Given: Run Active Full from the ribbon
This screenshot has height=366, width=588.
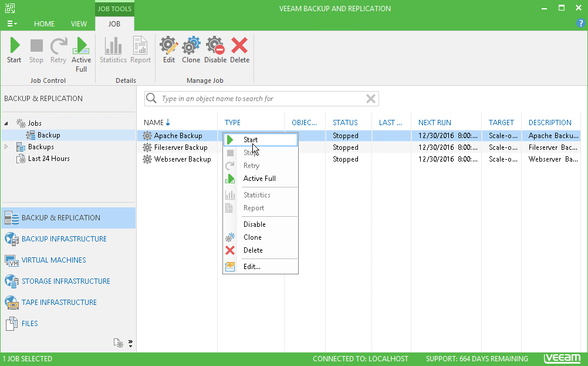Looking at the screenshot, I should click(82, 55).
